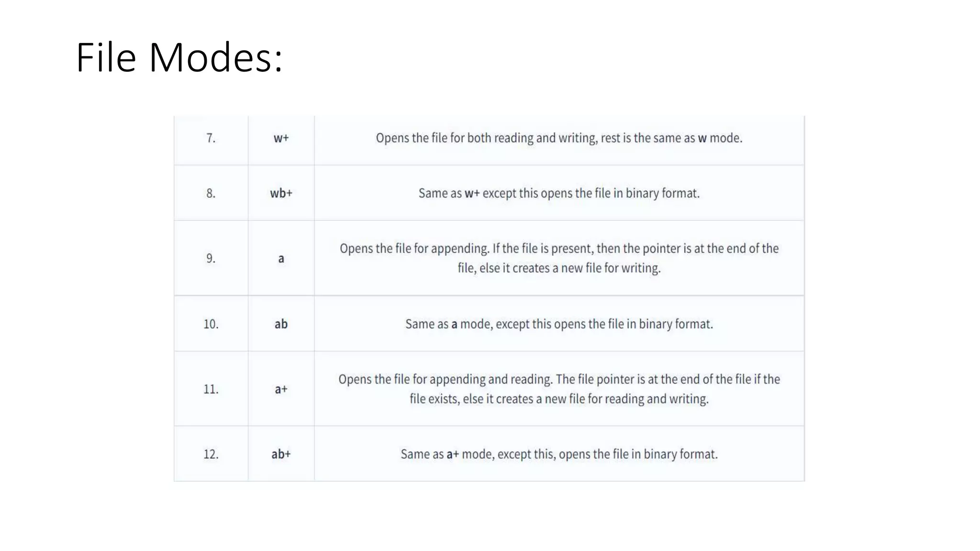Select the appending and reading description
This screenshot has height=551, width=980.
pos(559,389)
